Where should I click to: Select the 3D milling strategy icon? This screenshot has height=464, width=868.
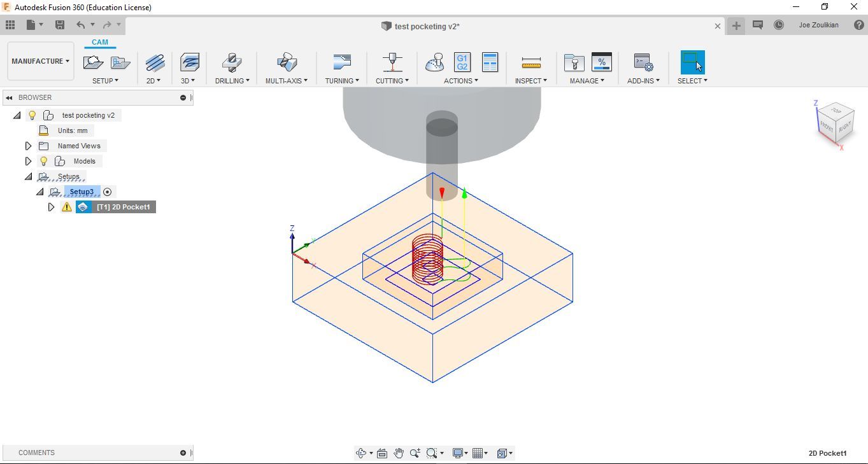(189, 62)
